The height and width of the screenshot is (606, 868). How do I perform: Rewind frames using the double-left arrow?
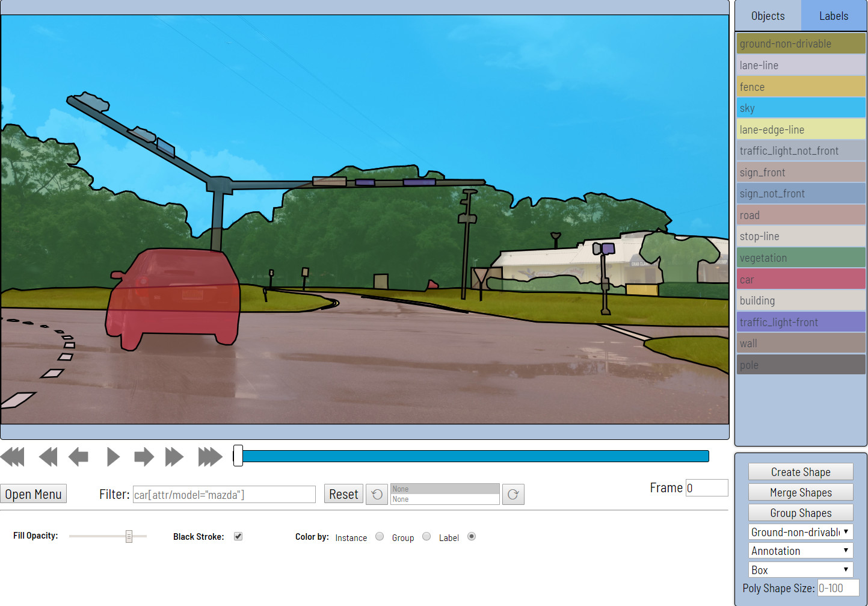tap(48, 457)
